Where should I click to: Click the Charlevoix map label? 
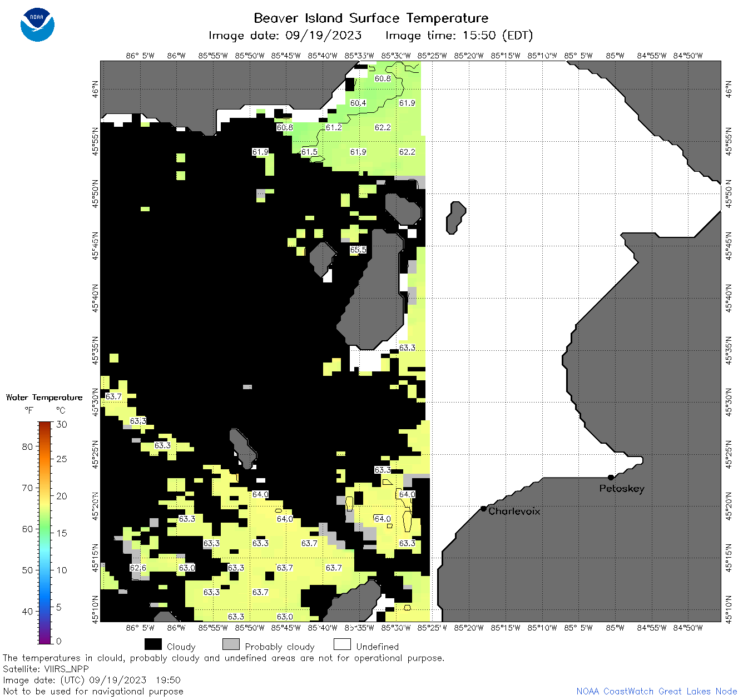(x=514, y=511)
